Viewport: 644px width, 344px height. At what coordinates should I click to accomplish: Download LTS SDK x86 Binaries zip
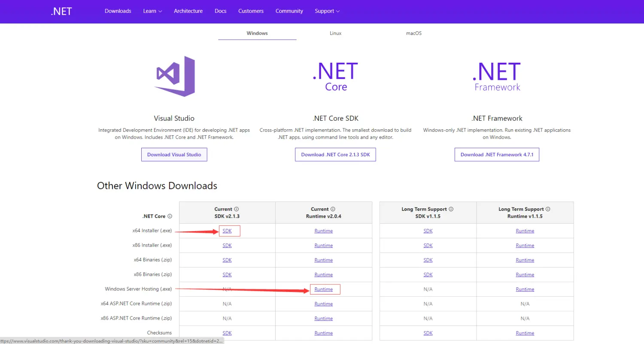coord(428,275)
